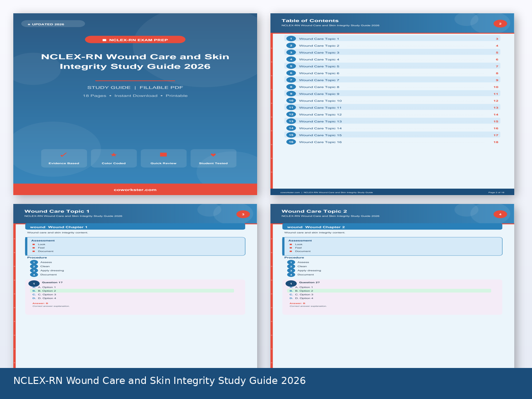Click the UPDATED 2026 badge

(x=53, y=24)
